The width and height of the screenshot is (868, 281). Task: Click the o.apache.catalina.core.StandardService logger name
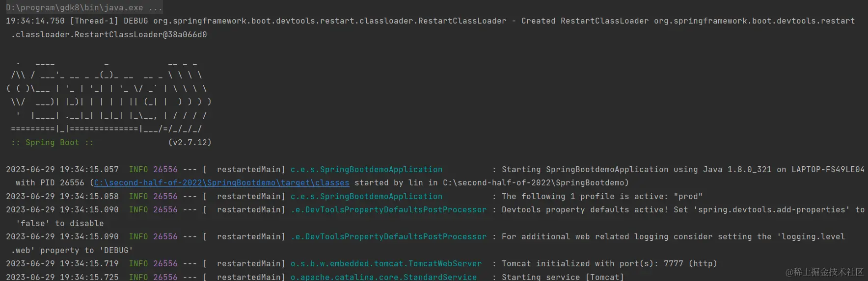pos(383,277)
